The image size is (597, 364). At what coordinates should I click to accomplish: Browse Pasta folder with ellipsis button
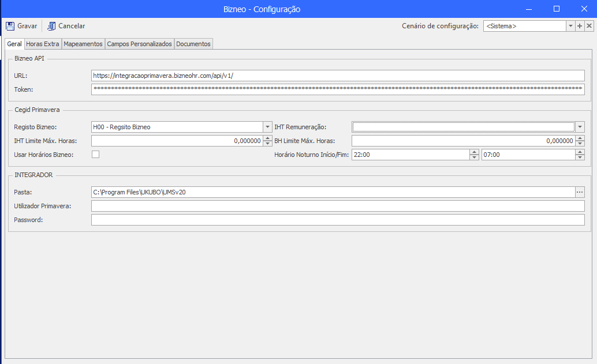pos(580,192)
